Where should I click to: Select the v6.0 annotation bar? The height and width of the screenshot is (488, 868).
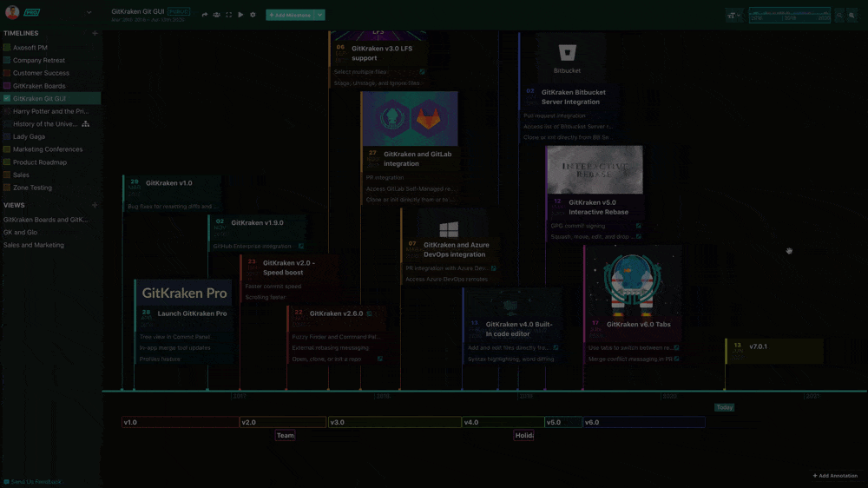pyautogui.click(x=644, y=422)
